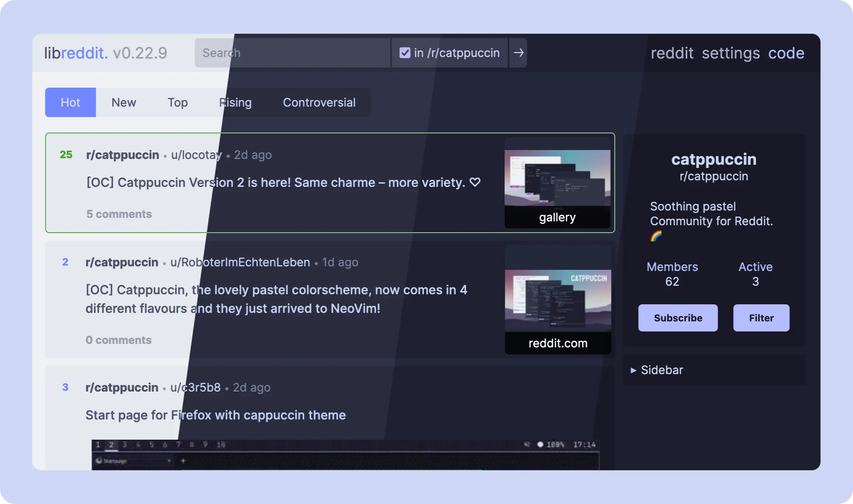Focus the Search input field

(293, 53)
